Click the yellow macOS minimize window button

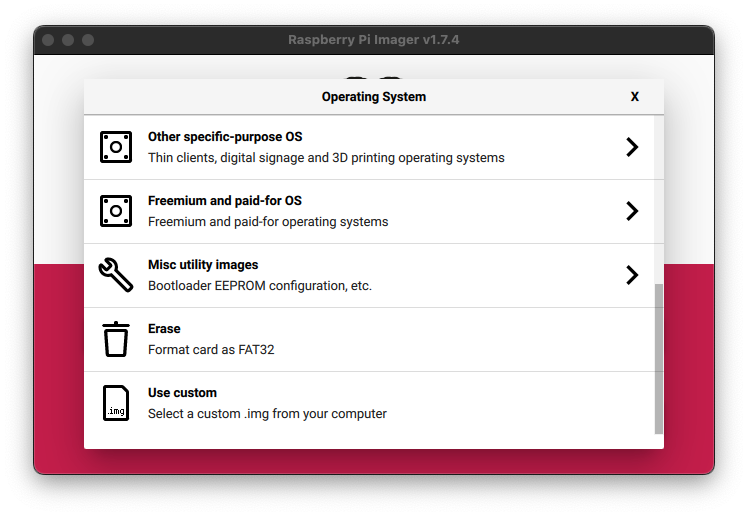pos(68,40)
